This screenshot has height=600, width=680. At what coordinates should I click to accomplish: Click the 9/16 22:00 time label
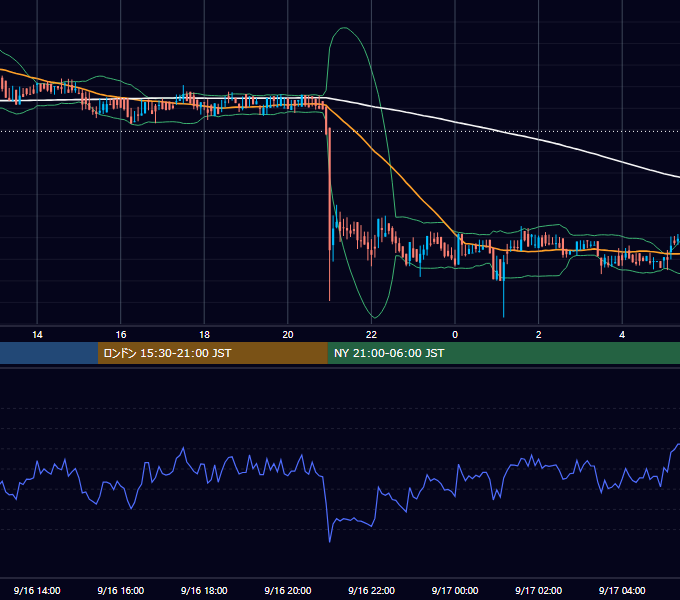371,590
